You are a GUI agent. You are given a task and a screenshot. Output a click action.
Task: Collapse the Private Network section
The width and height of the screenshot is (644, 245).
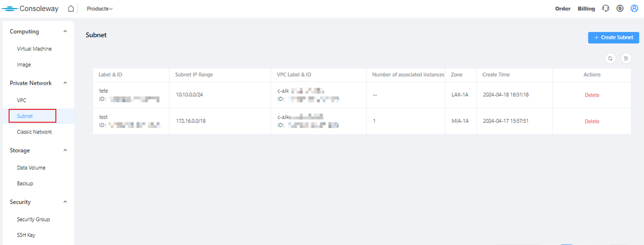click(65, 83)
